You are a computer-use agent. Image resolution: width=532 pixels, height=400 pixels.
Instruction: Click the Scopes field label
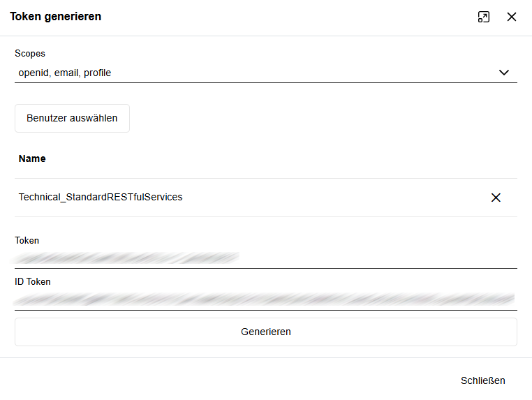(x=30, y=54)
